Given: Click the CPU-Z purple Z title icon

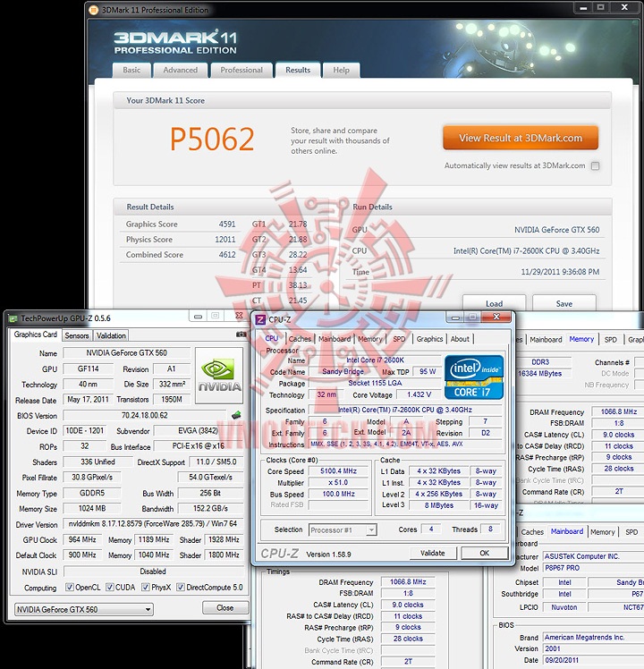Looking at the screenshot, I should tap(260, 319).
